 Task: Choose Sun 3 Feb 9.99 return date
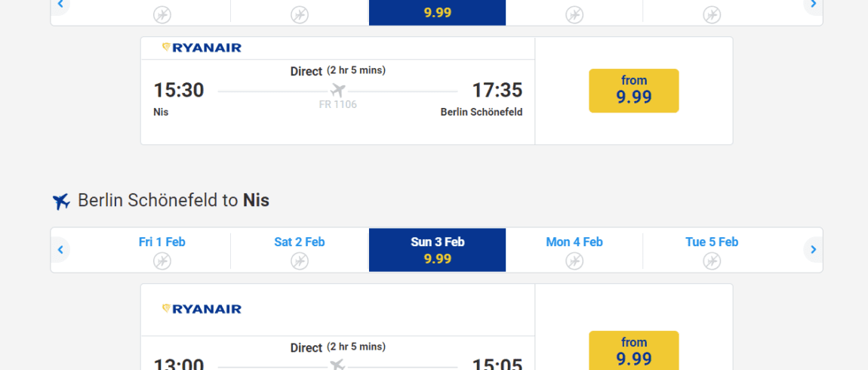point(437,250)
